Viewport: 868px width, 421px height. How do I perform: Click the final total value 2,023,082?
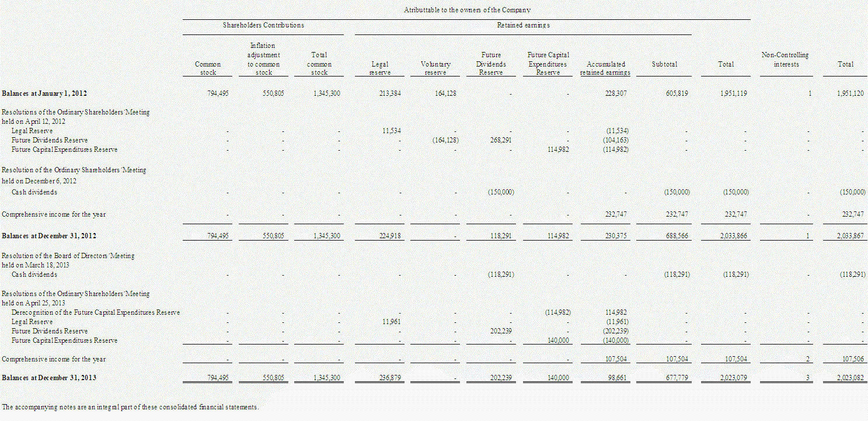pos(850,378)
